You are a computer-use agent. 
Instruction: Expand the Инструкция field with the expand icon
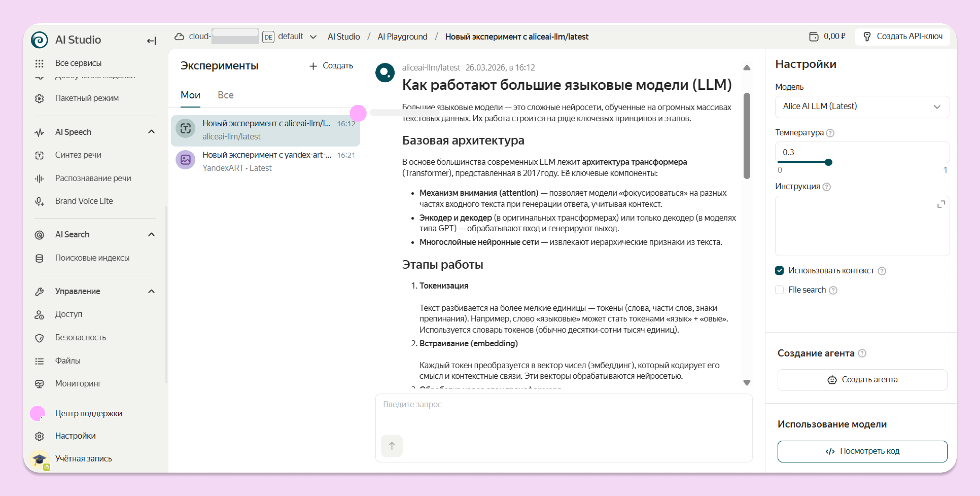pyautogui.click(x=941, y=205)
